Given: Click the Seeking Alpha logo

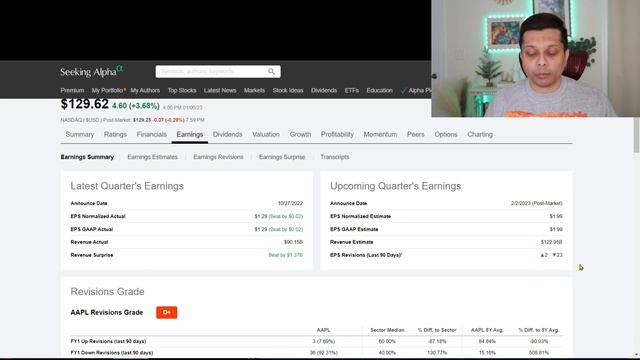Looking at the screenshot, I should click(x=91, y=71).
